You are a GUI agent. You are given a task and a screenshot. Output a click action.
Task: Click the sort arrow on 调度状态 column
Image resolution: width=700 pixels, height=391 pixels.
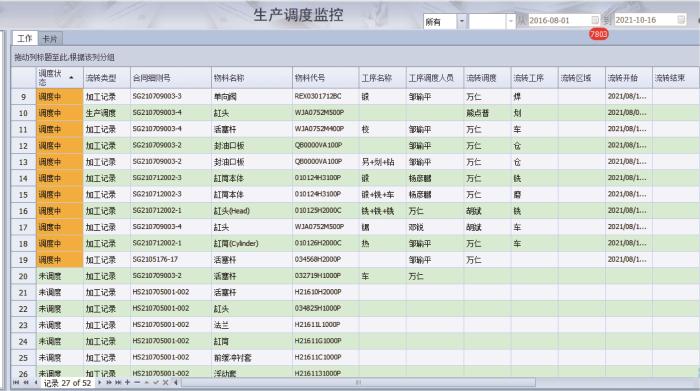coord(71,78)
